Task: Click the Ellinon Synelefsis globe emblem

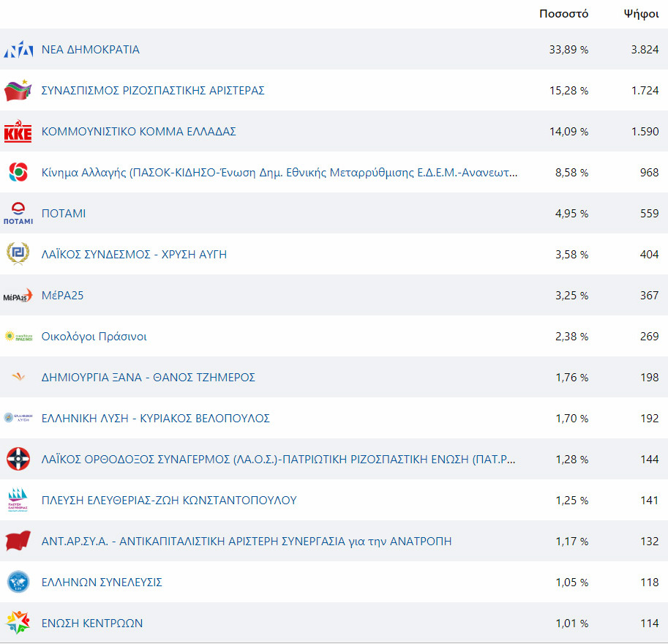Action: [x=18, y=582]
